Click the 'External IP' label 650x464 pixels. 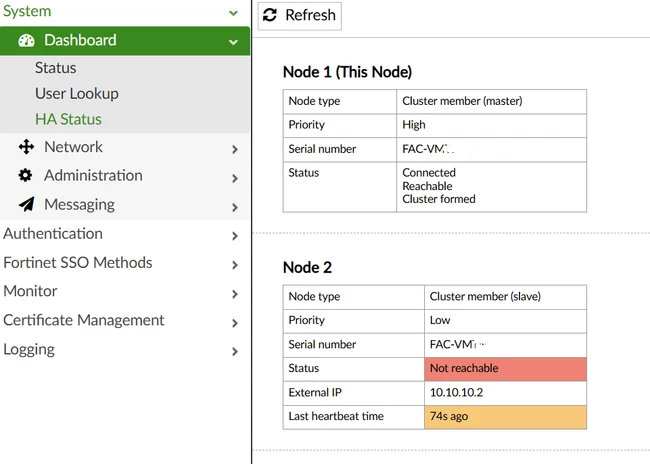315,392
